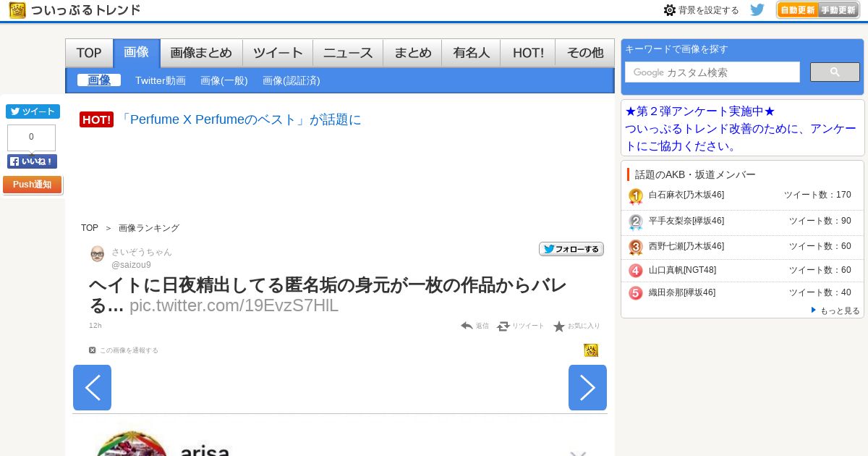This screenshot has height=456, width=868.
Task: Click the ツイート数：170 count text
Action: pyautogui.click(x=817, y=195)
